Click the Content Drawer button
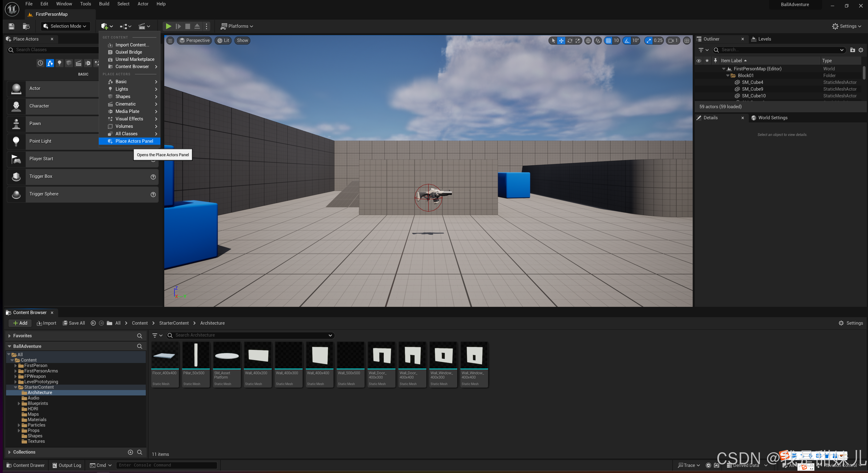 (x=25, y=465)
